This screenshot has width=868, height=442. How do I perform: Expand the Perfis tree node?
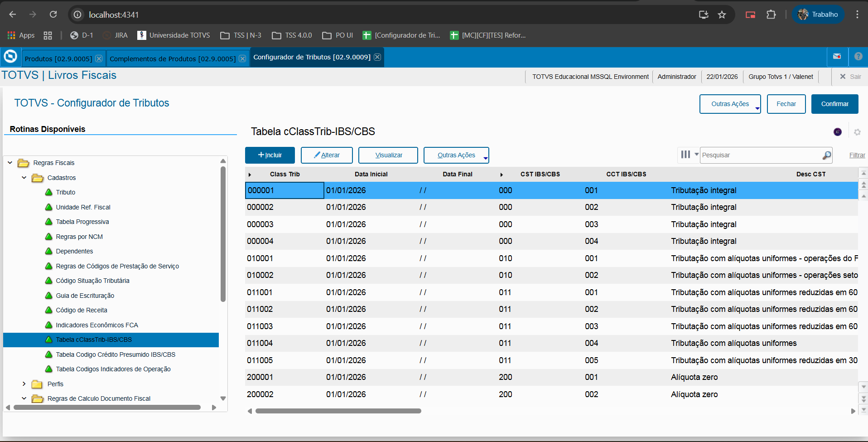coord(24,384)
